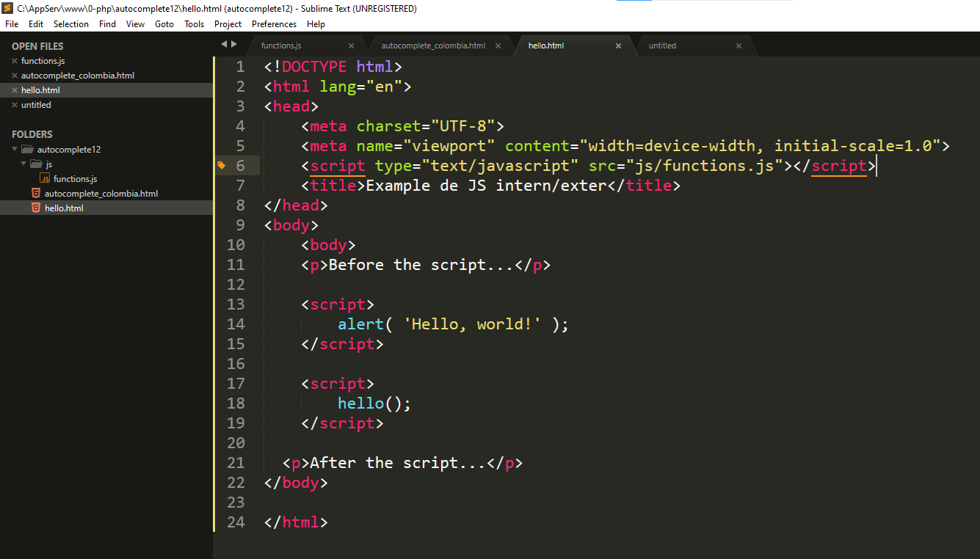Viewport: 980px width, 559px height.
Task: Close hello.html in the Open Files list
Action: pyautogui.click(x=15, y=90)
